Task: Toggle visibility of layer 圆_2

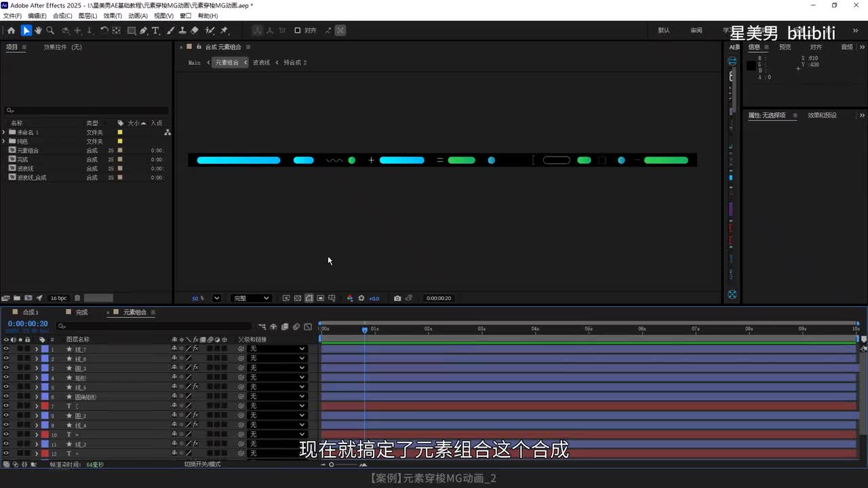Action: (6, 415)
